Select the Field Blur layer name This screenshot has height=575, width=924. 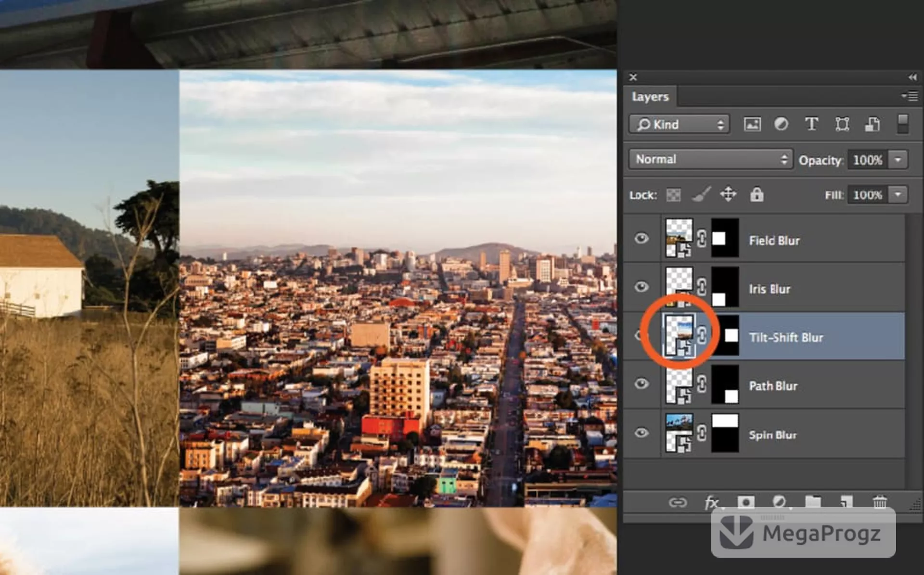(x=774, y=241)
